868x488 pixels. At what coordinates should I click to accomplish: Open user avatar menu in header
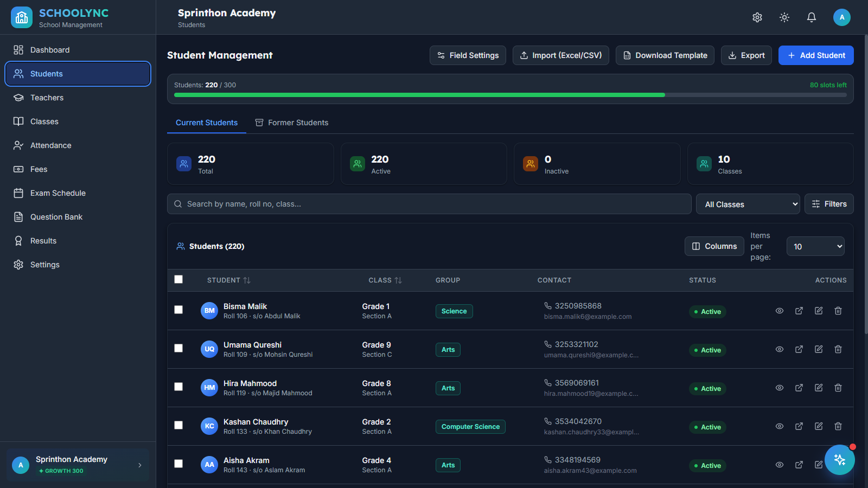pyautogui.click(x=842, y=17)
